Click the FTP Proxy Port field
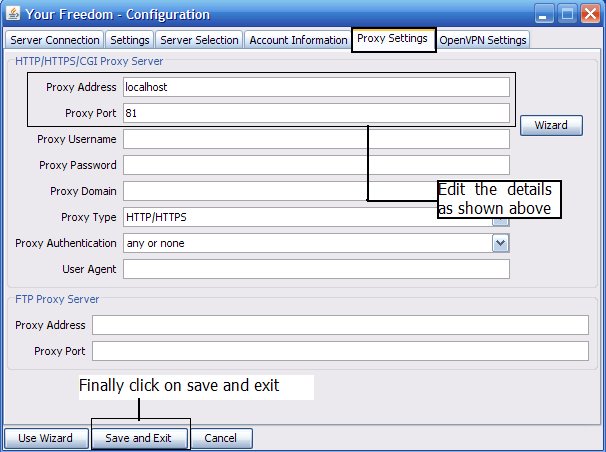The image size is (606, 452). click(x=340, y=351)
